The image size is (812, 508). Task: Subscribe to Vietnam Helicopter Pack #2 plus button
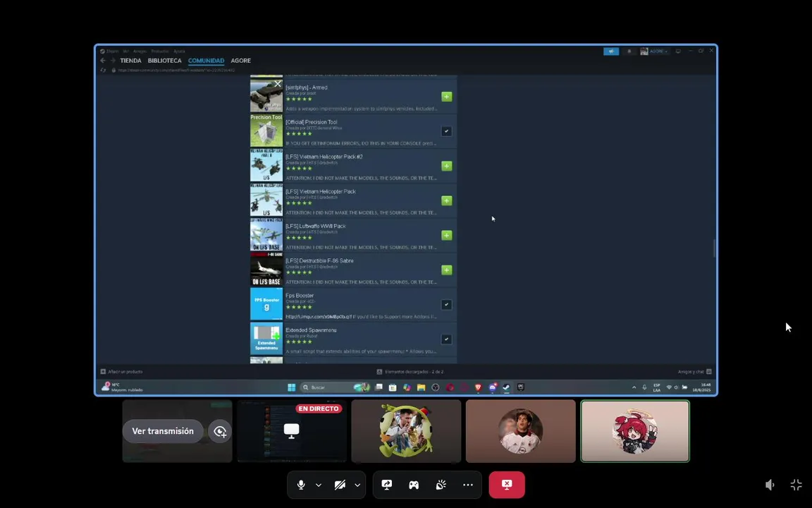446,166
